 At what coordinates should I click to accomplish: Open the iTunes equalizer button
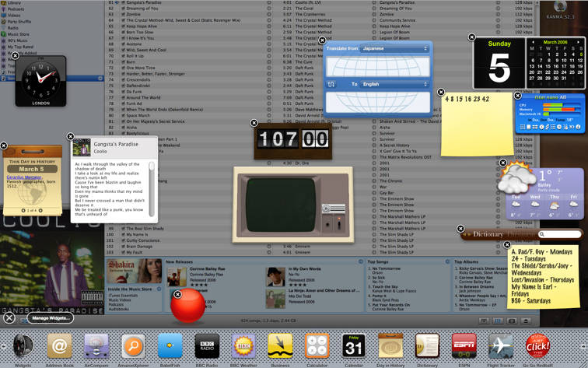tap(498, 321)
